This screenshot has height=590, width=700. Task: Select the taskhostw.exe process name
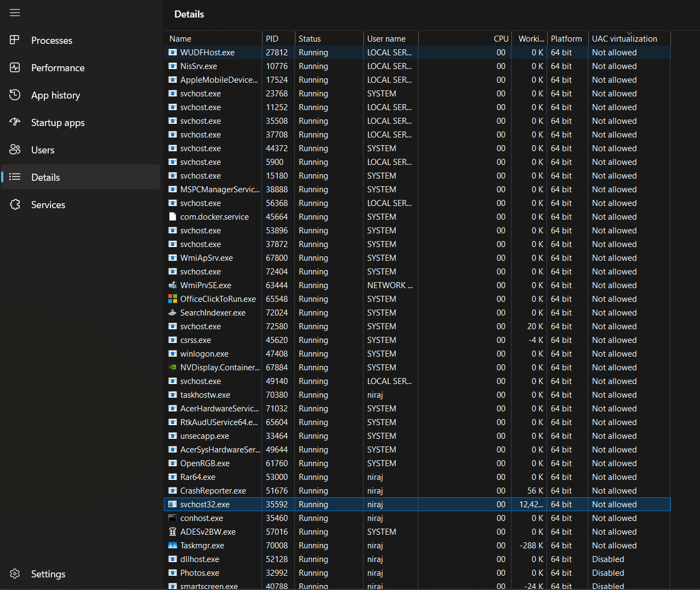[205, 395]
